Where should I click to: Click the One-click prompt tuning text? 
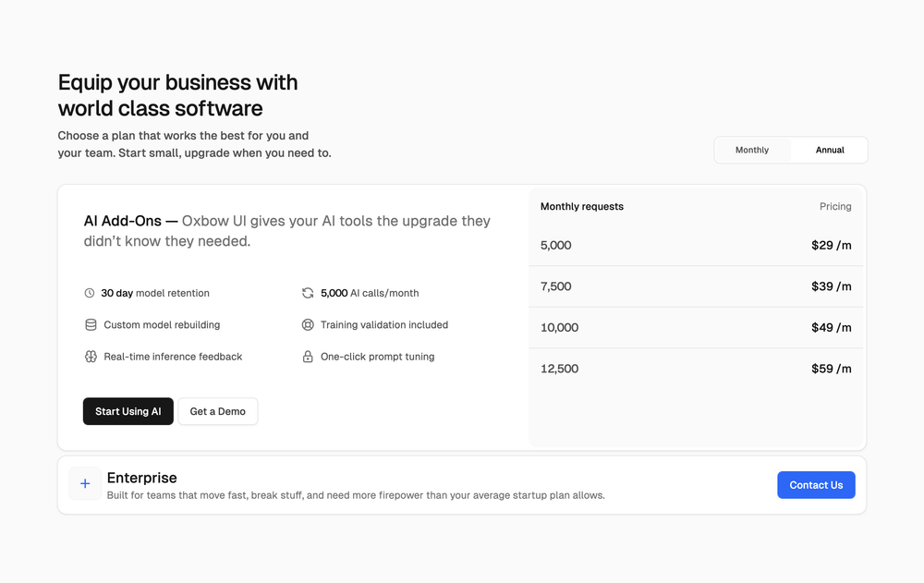click(377, 357)
